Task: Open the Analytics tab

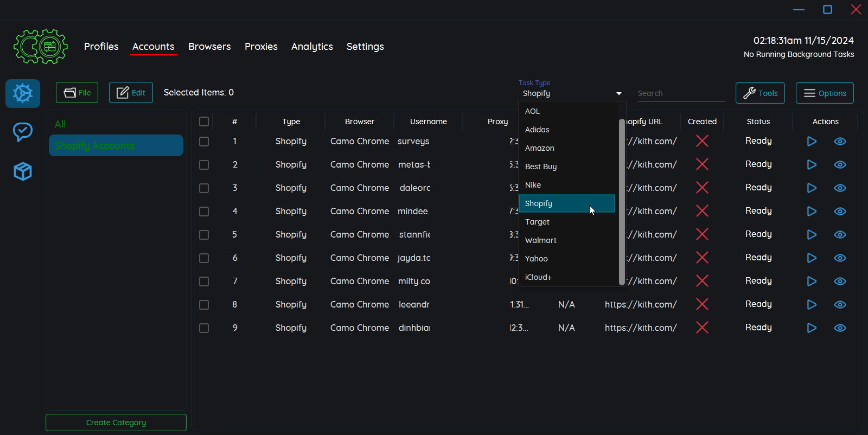Action: (312, 47)
